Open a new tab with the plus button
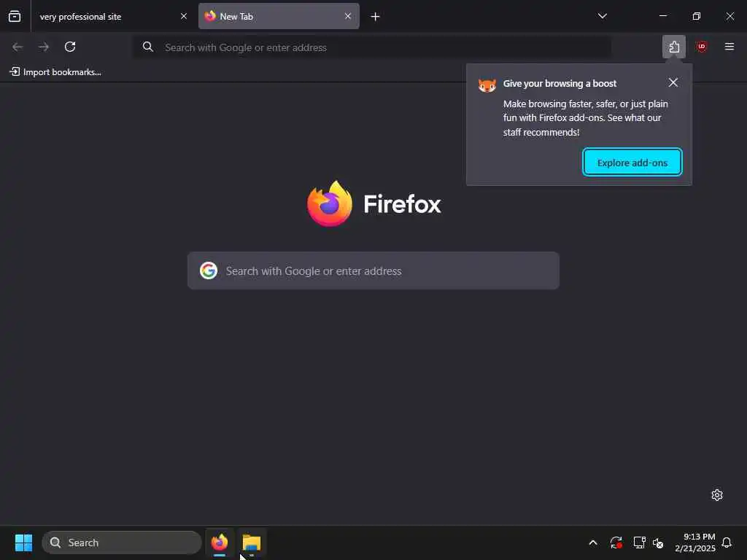This screenshot has height=560, width=747. pos(376,17)
